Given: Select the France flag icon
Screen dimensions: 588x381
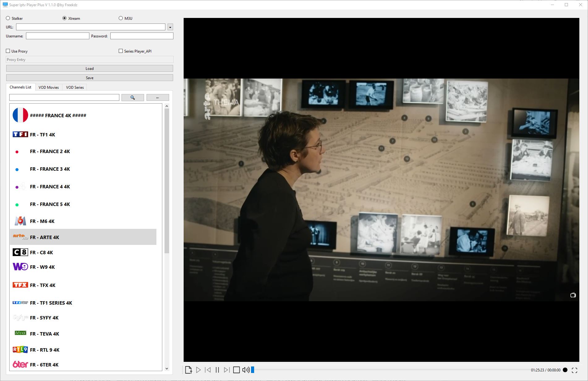Looking at the screenshot, I should pos(20,115).
